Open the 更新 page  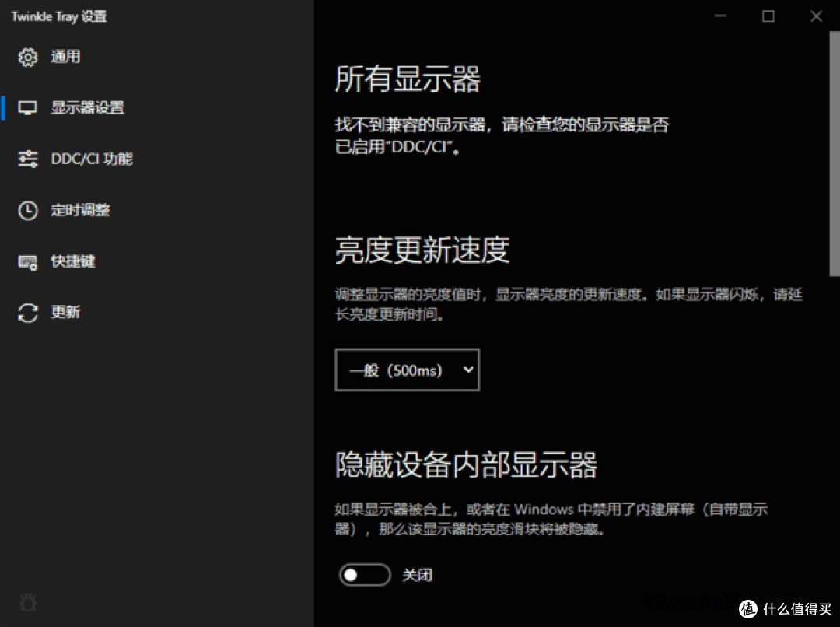pos(157,313)
